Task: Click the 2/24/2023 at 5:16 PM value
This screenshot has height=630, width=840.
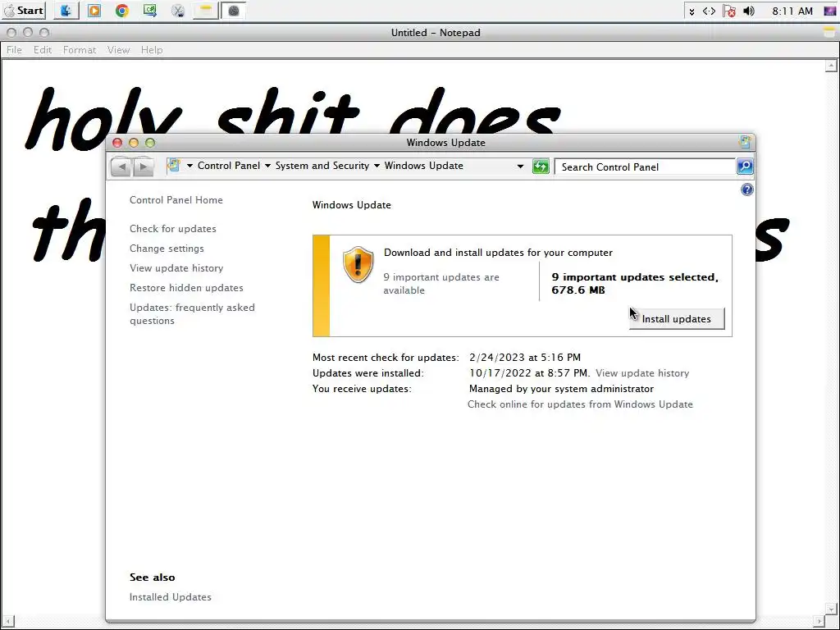Action: pyautogui.click(x=525, y=358)
